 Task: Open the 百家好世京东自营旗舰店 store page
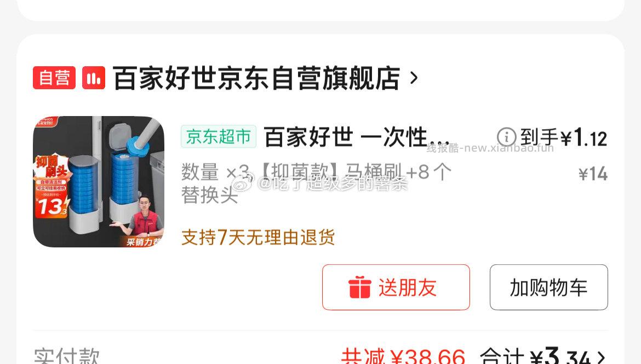point(256,78)
